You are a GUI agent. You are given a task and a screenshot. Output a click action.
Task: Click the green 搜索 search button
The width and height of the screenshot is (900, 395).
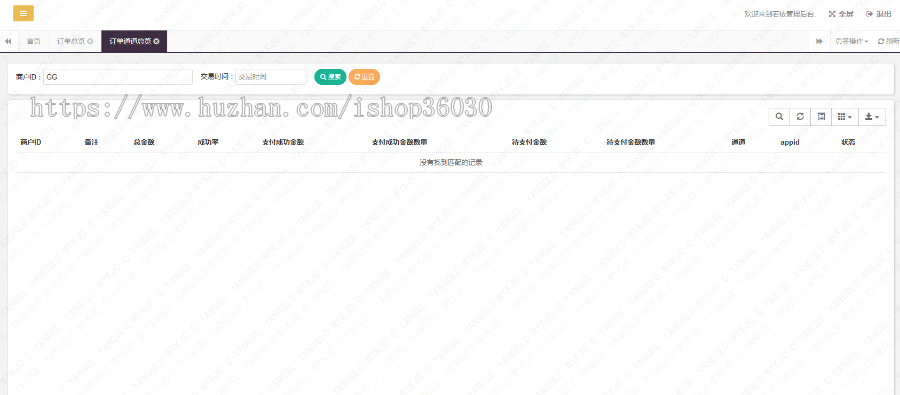point(330,77)
